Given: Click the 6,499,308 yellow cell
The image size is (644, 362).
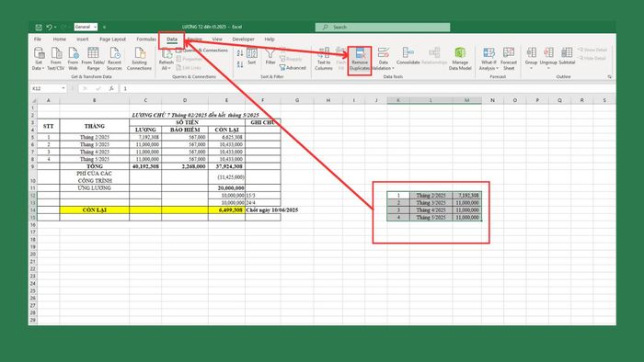Looking at the screenshot, I should tap(226, 209).
